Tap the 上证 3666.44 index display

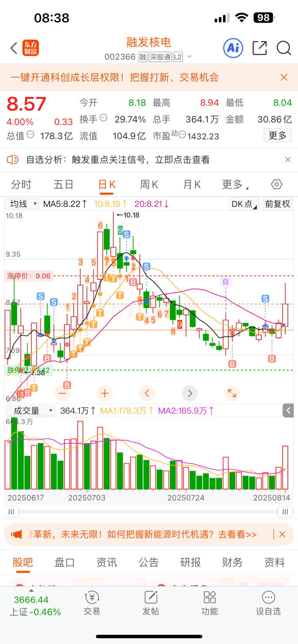click(35, 606)
